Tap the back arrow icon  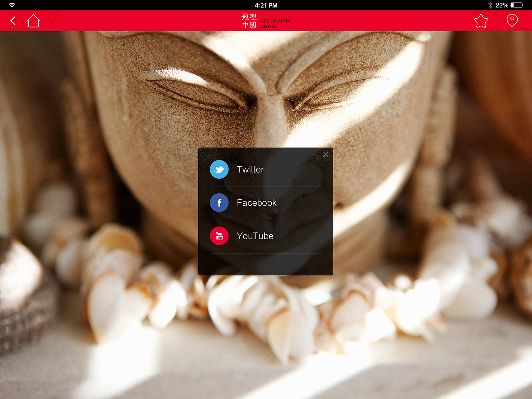[x=13, y=21]
